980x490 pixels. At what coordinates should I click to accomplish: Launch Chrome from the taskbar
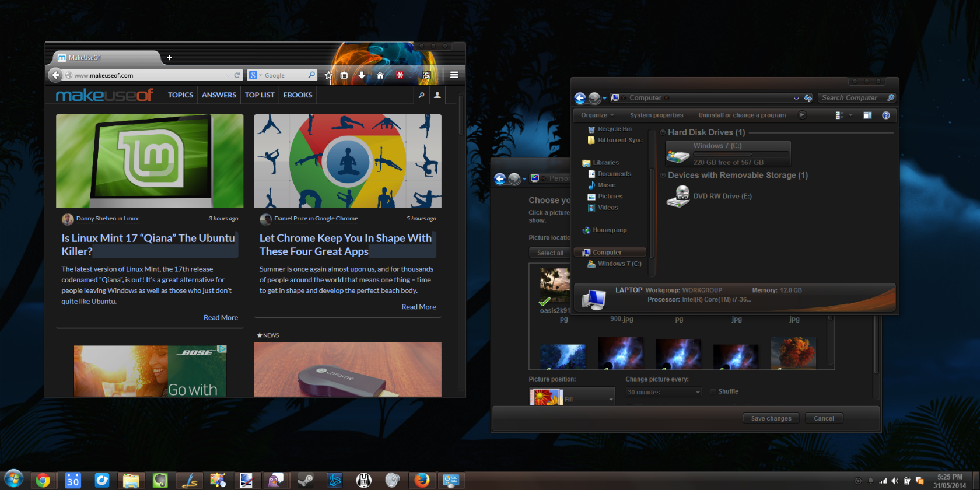pyautogui.click(x=43, y=480)
